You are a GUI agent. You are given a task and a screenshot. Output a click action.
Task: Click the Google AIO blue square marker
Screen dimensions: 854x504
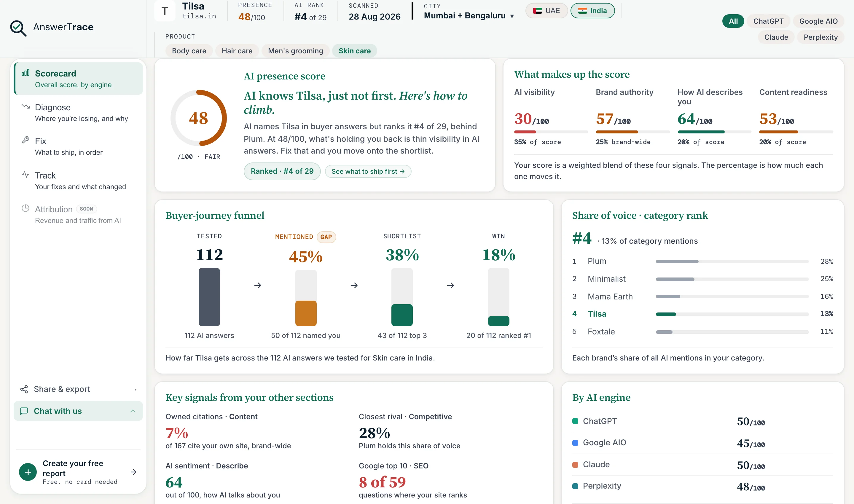pyautogui.click(x=575, y=443)
